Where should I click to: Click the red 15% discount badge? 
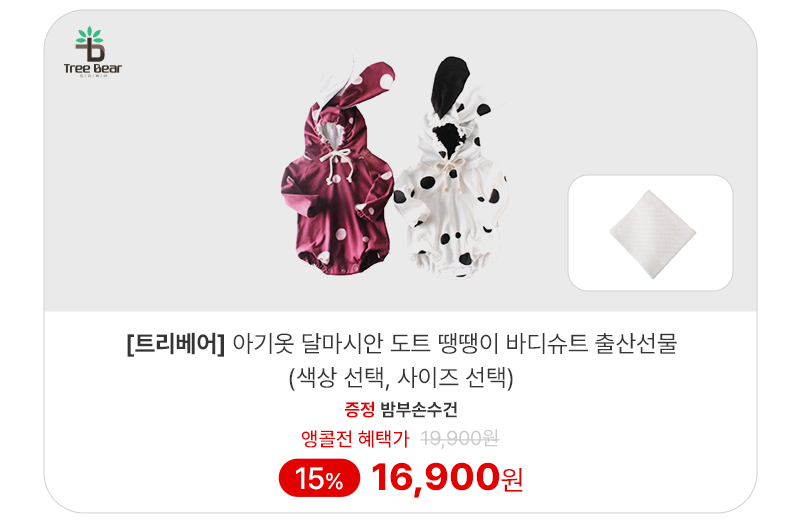pos(319,478)
